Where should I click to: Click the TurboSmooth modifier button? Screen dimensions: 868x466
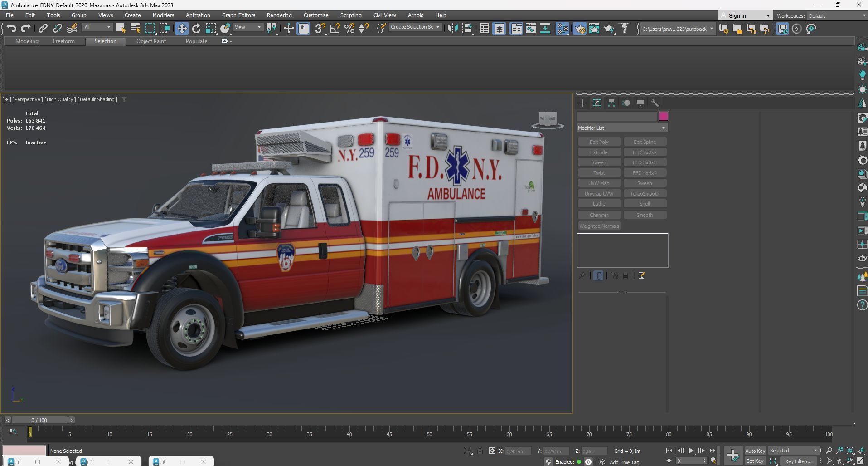(x=645, y=194)
